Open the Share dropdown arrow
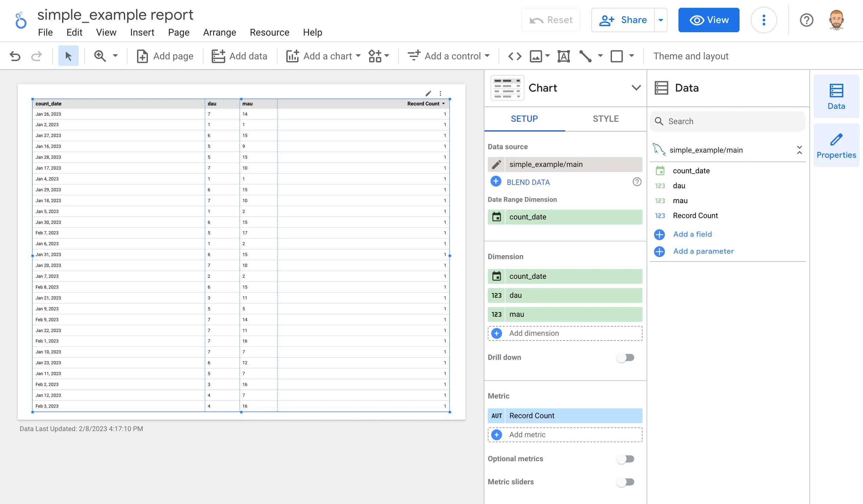Screen dimensions: 863x504 tap(661, 20)
